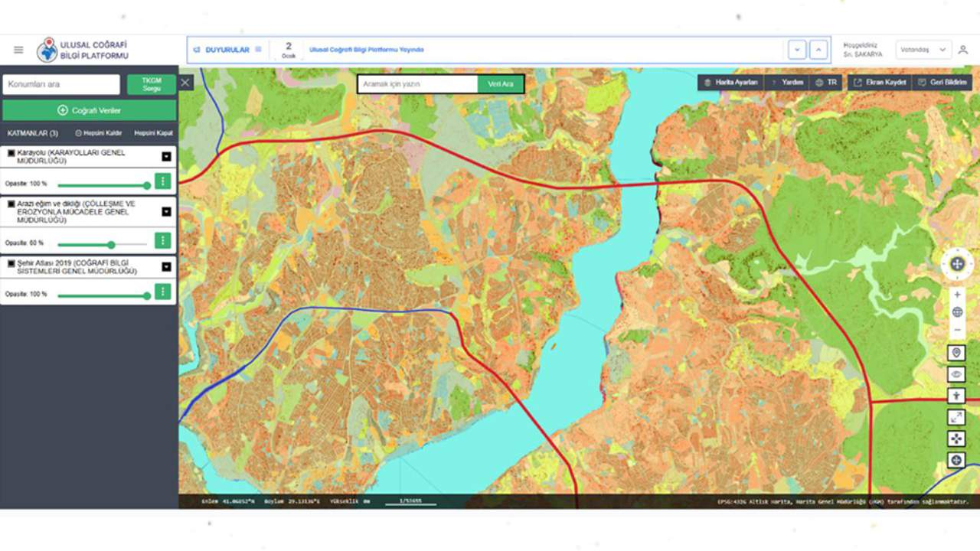Viewport: 980px width, 551px height.
Task: Click the Arazi eğim layer opacity slider
Action: [111, 245]
